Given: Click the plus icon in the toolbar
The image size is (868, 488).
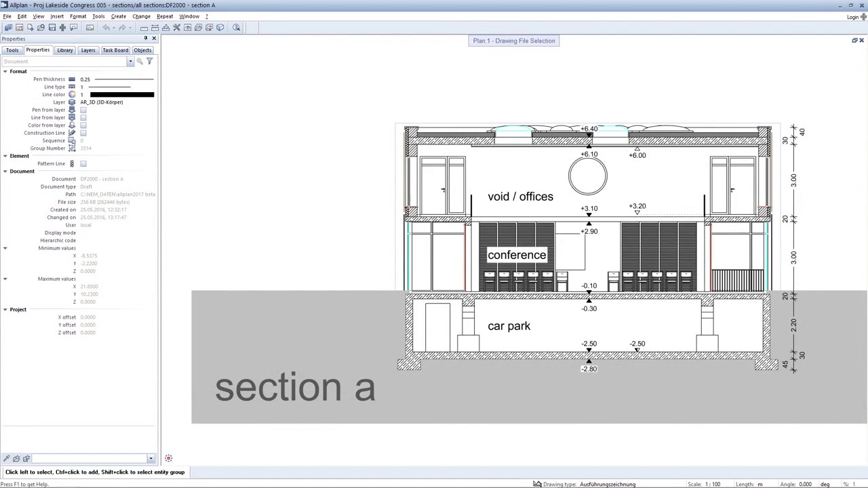Looking at the screenshot, I should (62, 28).
